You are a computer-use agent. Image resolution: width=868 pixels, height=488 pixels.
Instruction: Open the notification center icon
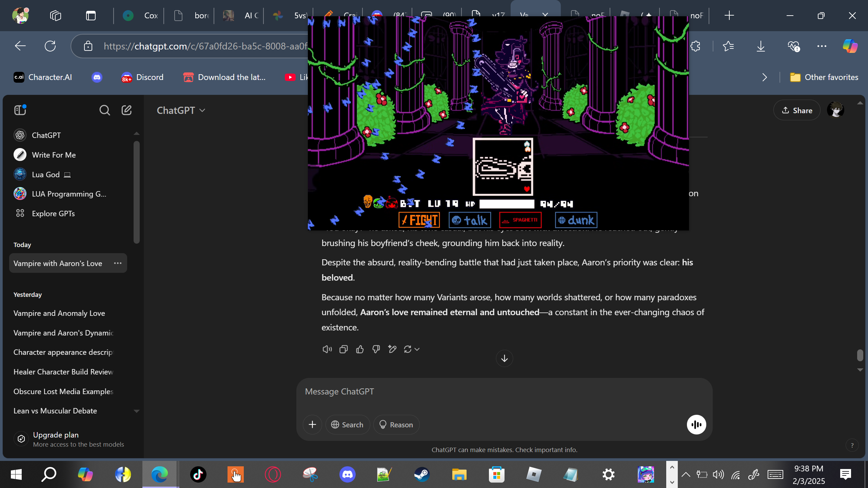(846, 474)
